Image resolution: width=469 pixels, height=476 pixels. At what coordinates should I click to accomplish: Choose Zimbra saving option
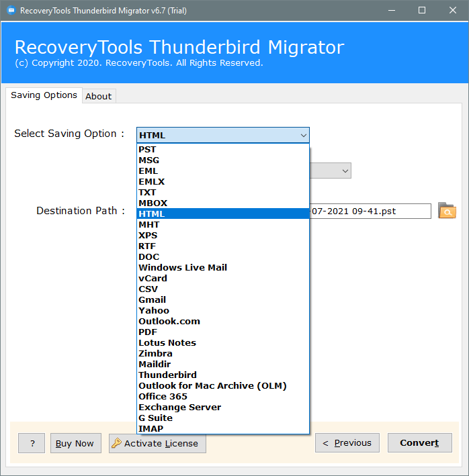coord(223,353)
